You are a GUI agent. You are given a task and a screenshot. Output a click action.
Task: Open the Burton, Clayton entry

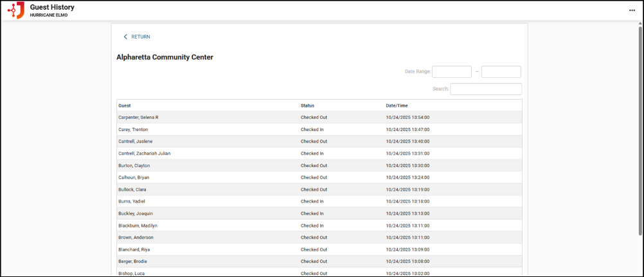(x=134, y=166)
